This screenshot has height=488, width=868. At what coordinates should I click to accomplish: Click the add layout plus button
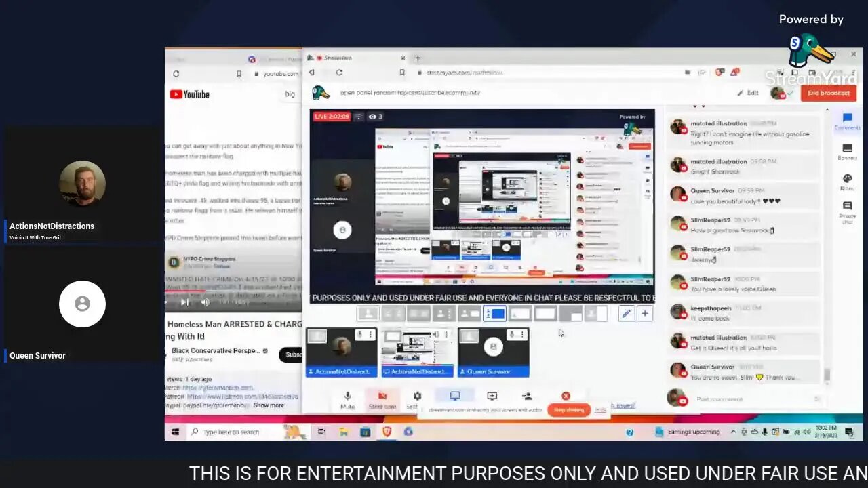(645, 313)
